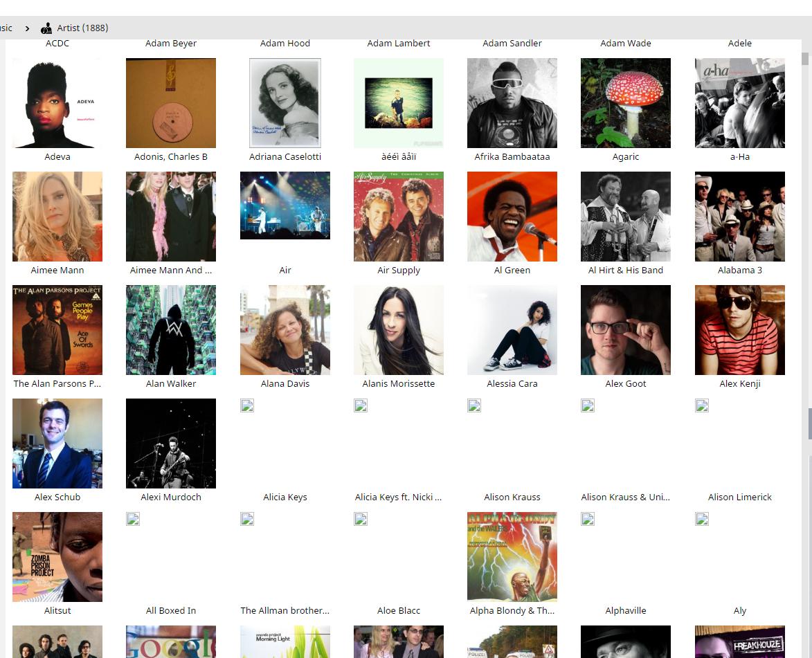This screenshot has height=658, width=812.
Task: Select the missing image icon for Alison Krauss
Action: click(x=474, y=405)
